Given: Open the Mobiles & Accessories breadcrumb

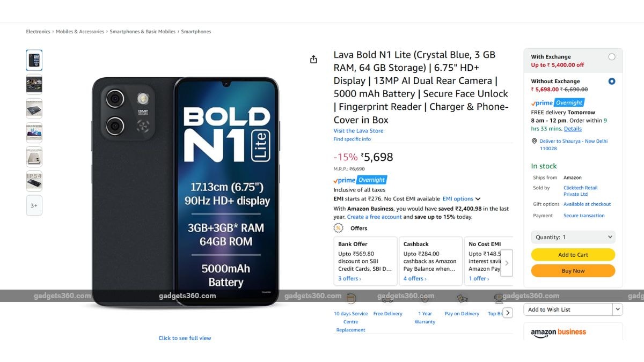Looking at the screenshot, I should [x=80, y=32].
